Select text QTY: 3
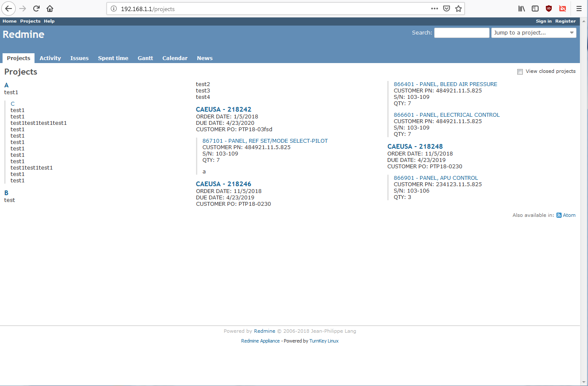 point(402,197)
